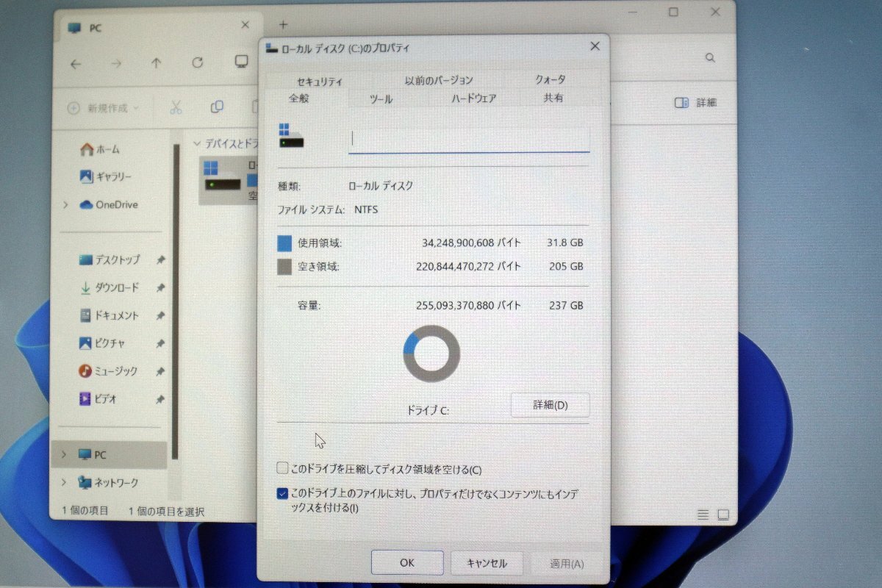Click the ドライブ C: label

428,410
